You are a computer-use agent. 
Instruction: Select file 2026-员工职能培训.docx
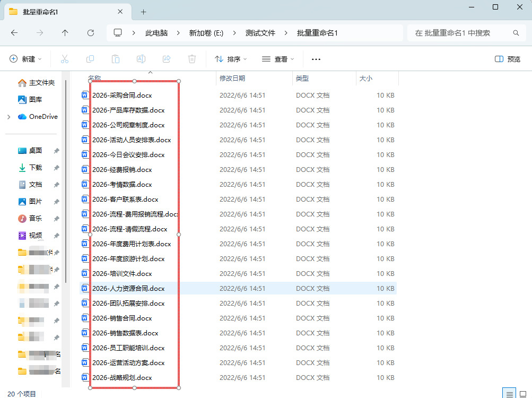click(128, 348)
